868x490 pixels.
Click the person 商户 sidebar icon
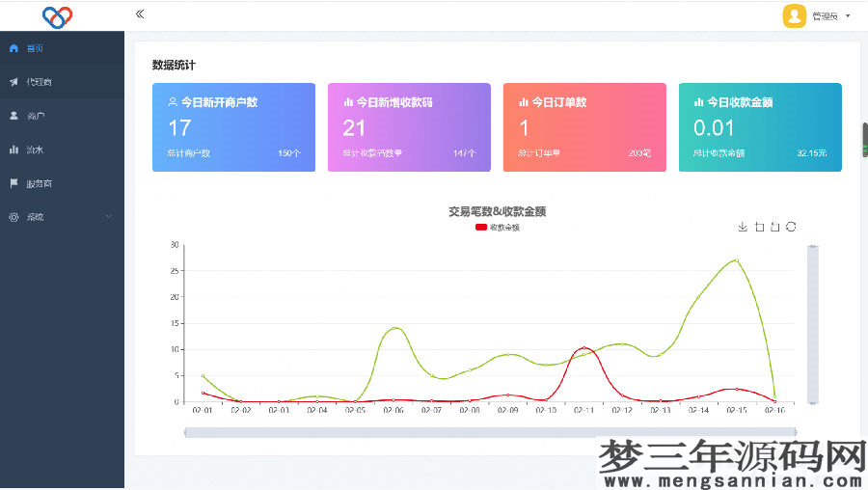click(14, 116)
